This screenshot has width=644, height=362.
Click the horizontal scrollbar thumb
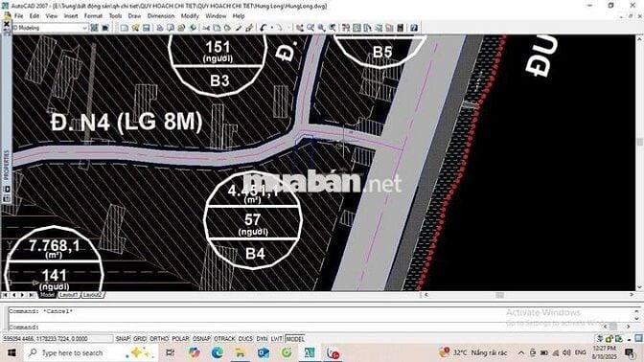[499, 295]
